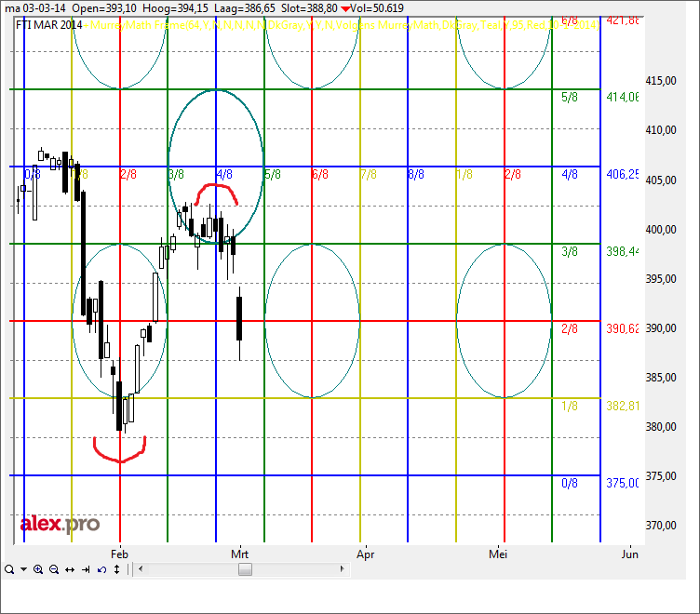Viewport: 700px width, 614px height.
Task: Zoom in with the plus magnifier
Action: tap(38, 569)
